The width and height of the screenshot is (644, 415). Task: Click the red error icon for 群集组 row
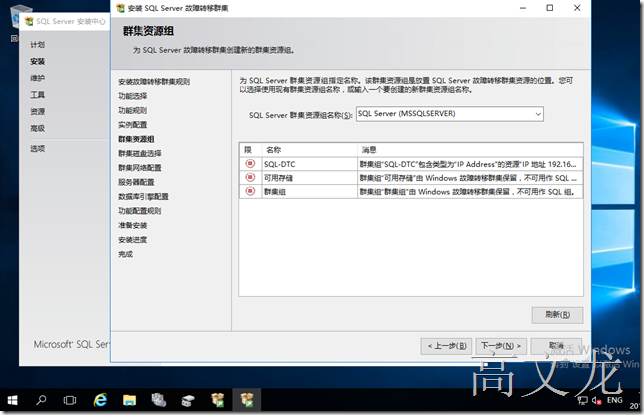tap(250, 191)
